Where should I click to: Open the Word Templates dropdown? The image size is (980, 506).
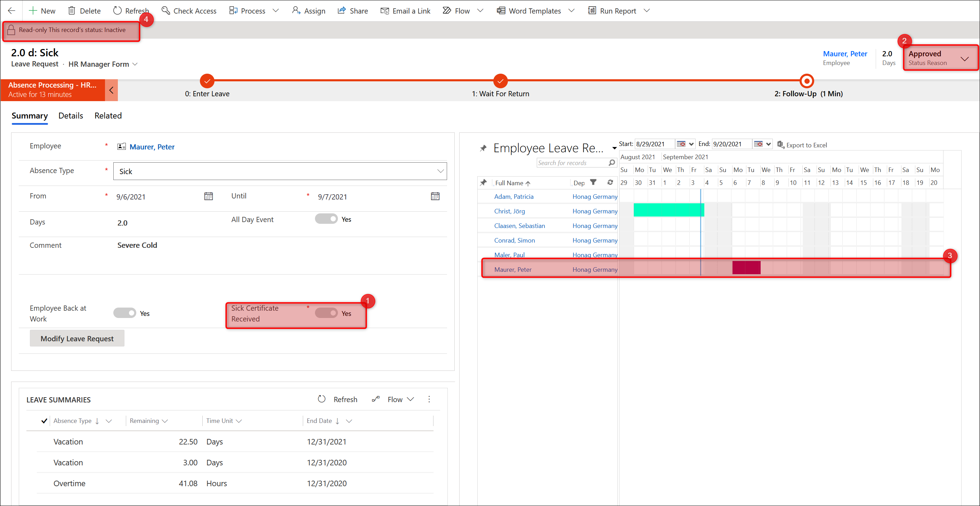572,11
